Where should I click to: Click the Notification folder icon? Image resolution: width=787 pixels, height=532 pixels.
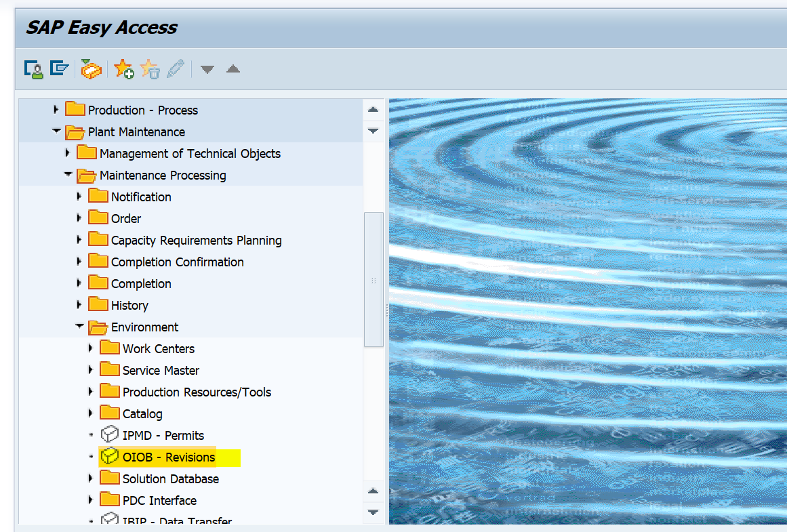coord(98,196)
